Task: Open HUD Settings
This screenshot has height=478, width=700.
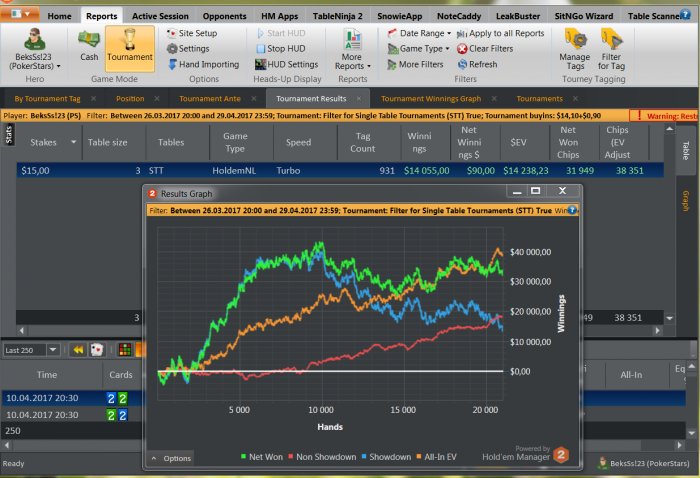Action: pyautogui.click(x=287, y=64)
